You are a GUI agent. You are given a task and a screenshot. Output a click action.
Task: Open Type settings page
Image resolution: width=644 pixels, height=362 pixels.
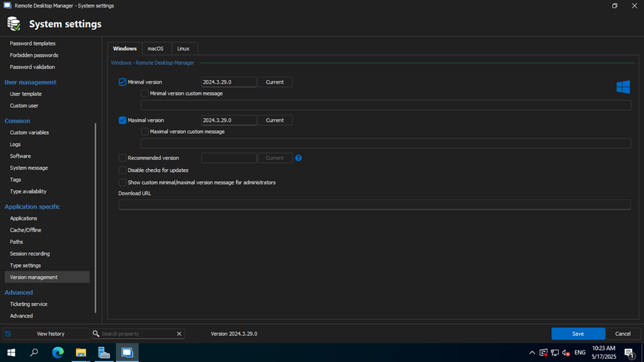pyautogui.click(x=25, y=266)
